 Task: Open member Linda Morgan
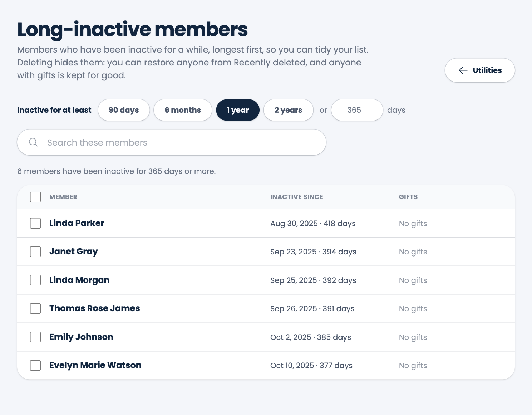click(x=79, y=280)
